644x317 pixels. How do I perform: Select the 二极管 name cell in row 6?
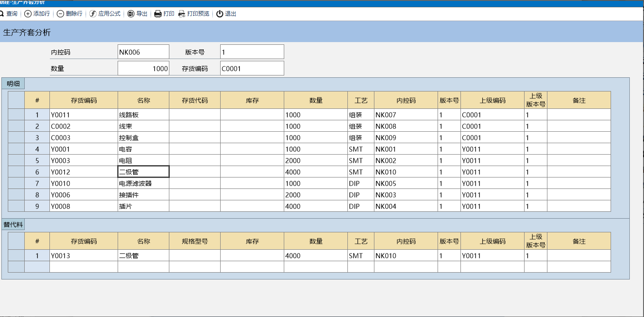point(143,172)
